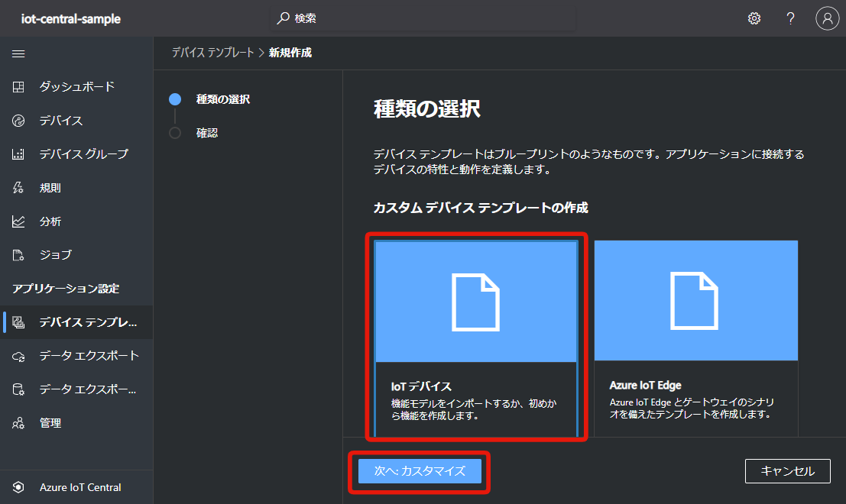
Task: Click the 規則 rules lightning icon
Action: point(18,188)
